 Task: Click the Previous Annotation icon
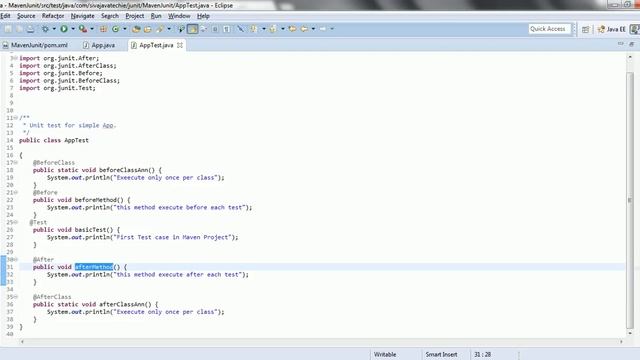pos(273,29)
